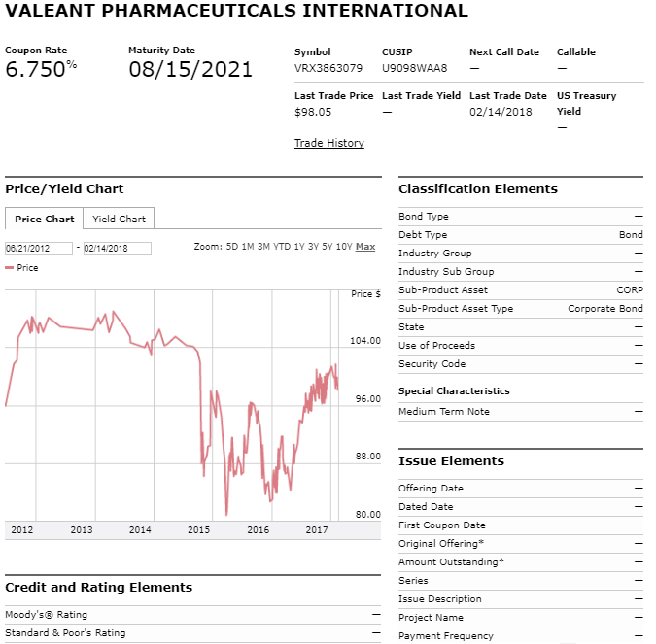Click the Moody's Rating row label
Screen dimensions: 656x644
tap(47, 615)
